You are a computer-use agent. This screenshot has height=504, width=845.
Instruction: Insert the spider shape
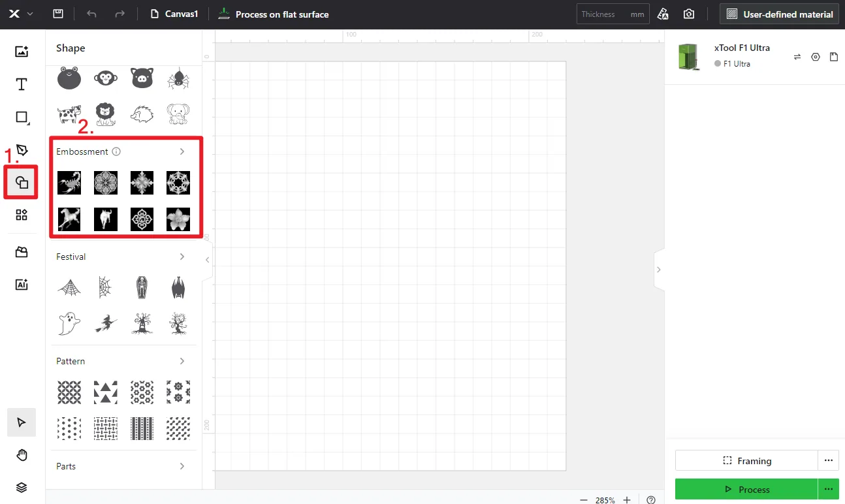pos(178,78)
